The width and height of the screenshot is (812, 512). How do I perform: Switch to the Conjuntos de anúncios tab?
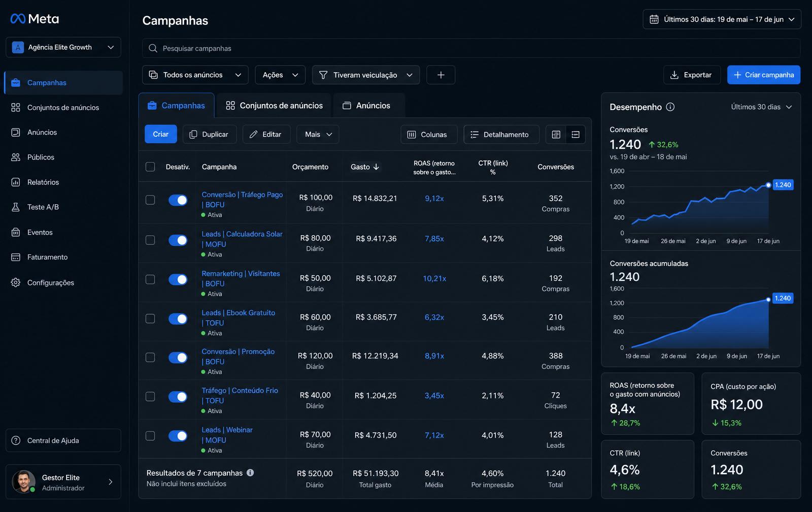pyautogui.click(x=274, y=106)
